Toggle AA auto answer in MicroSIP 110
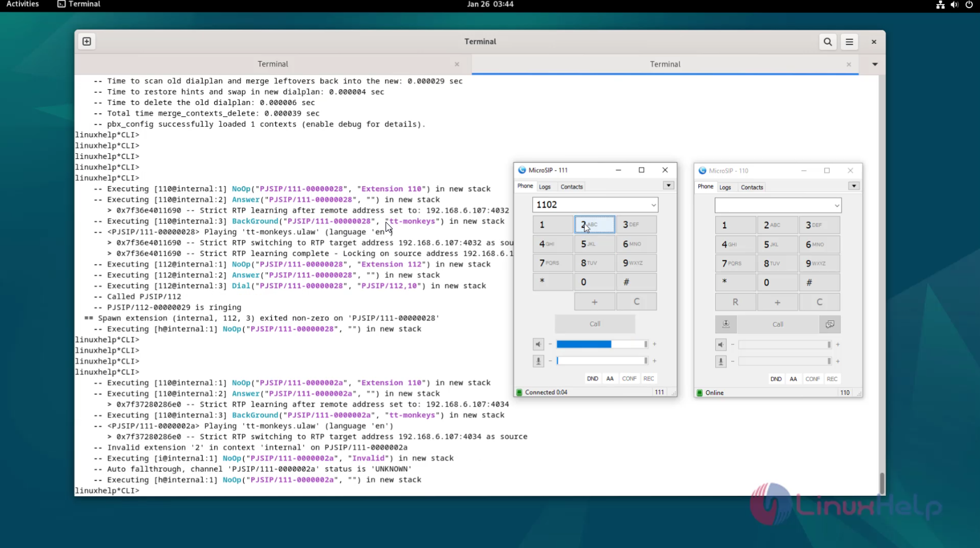This screenshot has height=548, width=980. click(793, 379)
